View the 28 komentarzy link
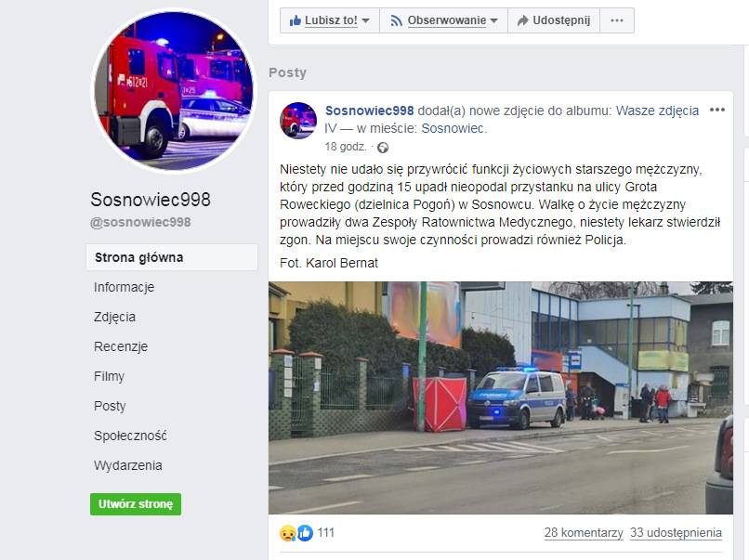749x560 pixels. pos(584,533)
